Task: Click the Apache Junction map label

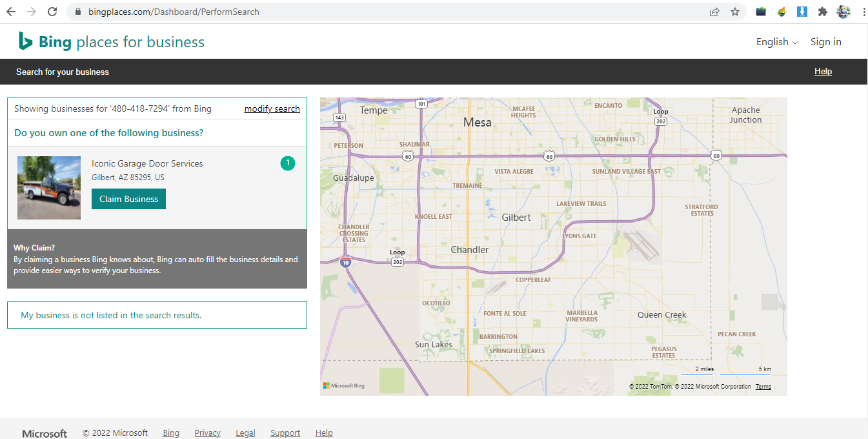Action: [x=745, y=115]
